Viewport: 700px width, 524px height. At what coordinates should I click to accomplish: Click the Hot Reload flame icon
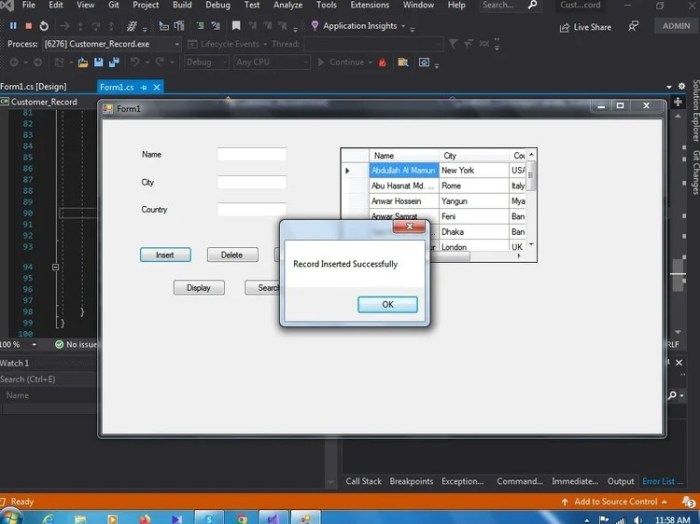pyautogui.click(x=383, y=62)
